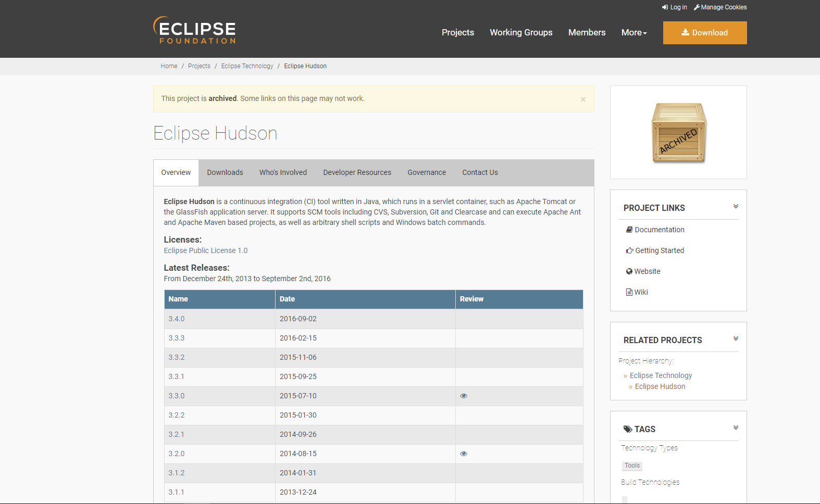Click date cell 2016-09-02
820x504 pixels.
[x=365, y=319]
